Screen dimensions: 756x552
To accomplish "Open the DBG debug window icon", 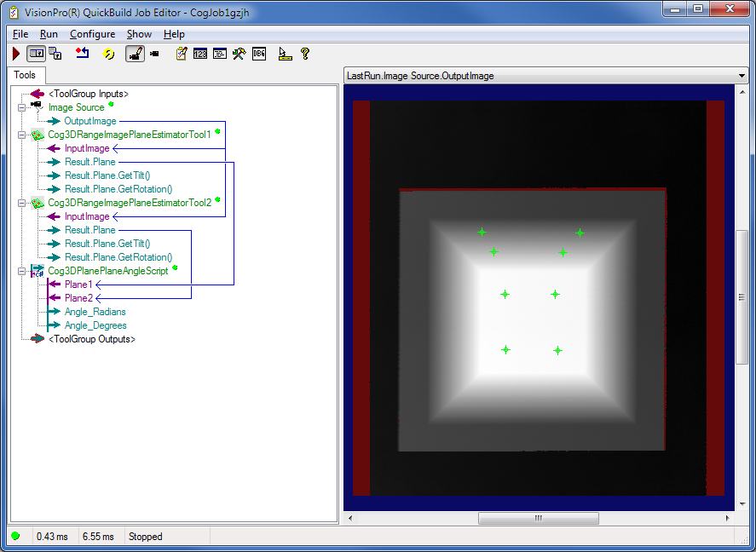I will (x=258, y=53).
